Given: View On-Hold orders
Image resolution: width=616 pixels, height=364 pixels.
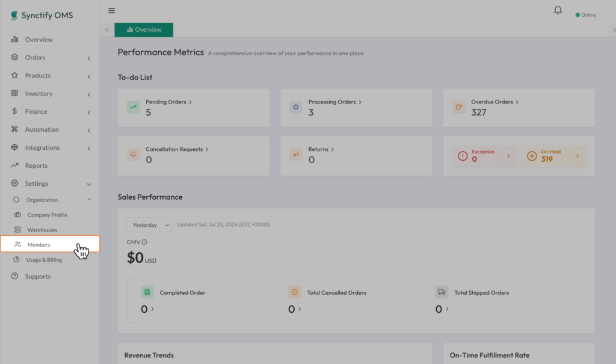Looking at the screenshot, I should click(553, 156).
